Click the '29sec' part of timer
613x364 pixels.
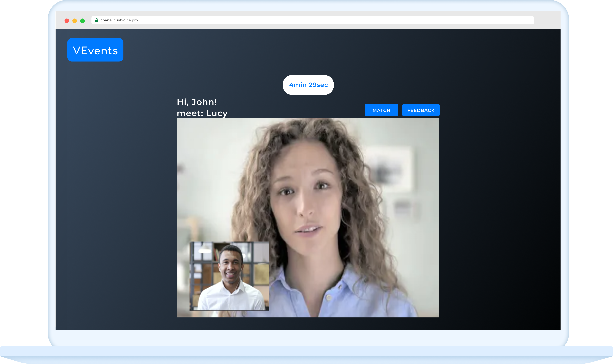point(318,85)
